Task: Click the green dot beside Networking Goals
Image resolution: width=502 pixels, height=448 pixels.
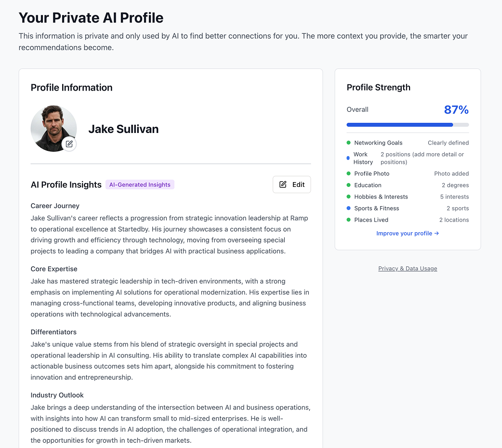Action: tap(348, 143)
